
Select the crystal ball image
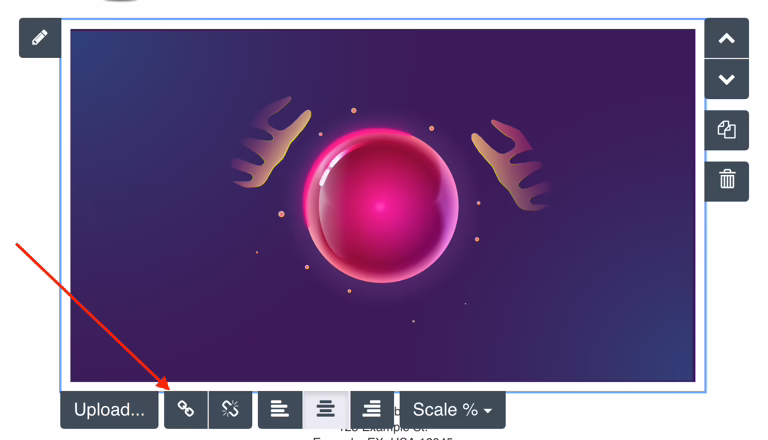point(383,205)
